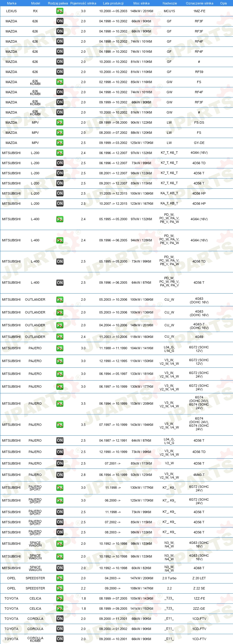Click the PB icon in the MITSUBISHI L-200 4G64 row
The height and width of the screenshot is (644, 233).
coord(60,153)
